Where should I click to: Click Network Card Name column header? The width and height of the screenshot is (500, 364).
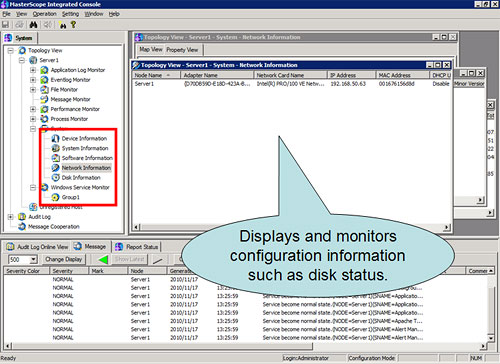click(x=291, y=75)
